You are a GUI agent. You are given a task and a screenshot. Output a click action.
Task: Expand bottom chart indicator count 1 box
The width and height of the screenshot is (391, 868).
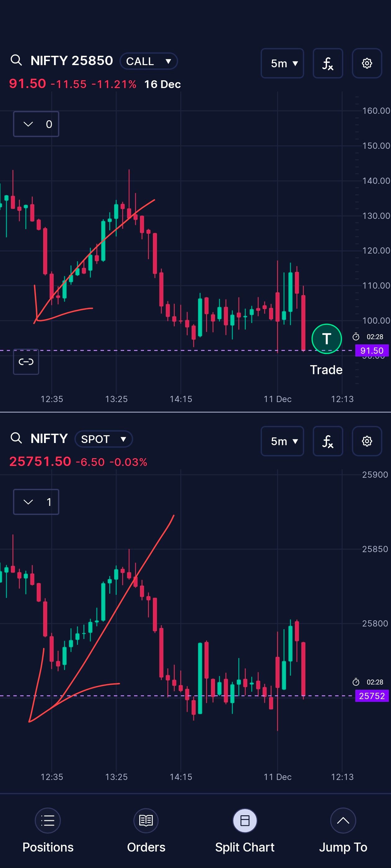click(x=36, y=502)
